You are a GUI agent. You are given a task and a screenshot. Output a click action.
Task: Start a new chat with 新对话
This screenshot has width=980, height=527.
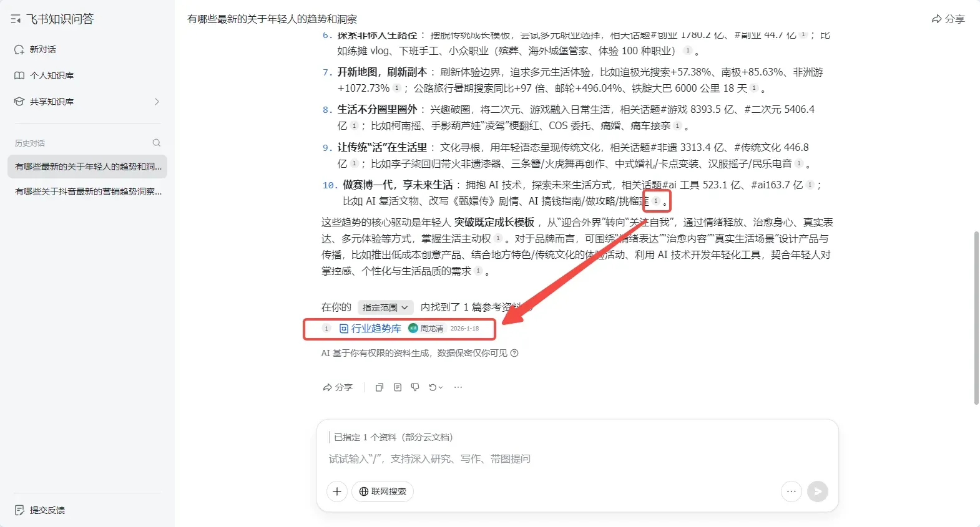click(x=35, y=49)
